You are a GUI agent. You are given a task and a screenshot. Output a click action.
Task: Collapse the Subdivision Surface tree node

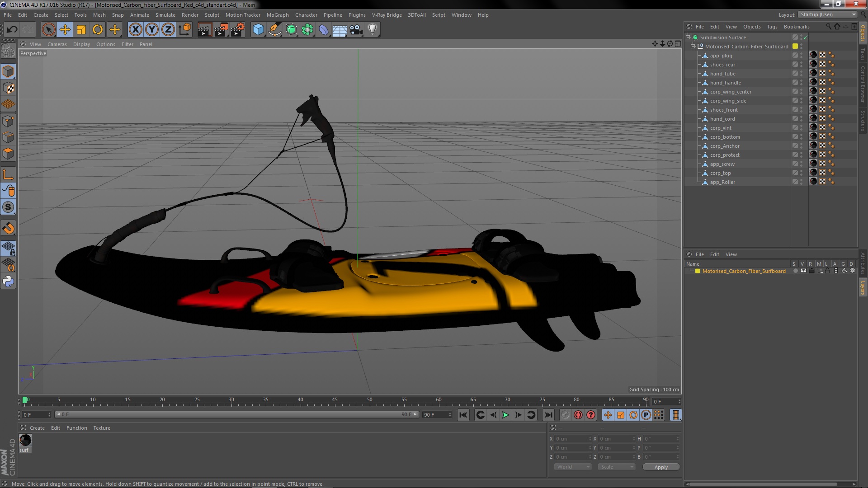point(688,38)
